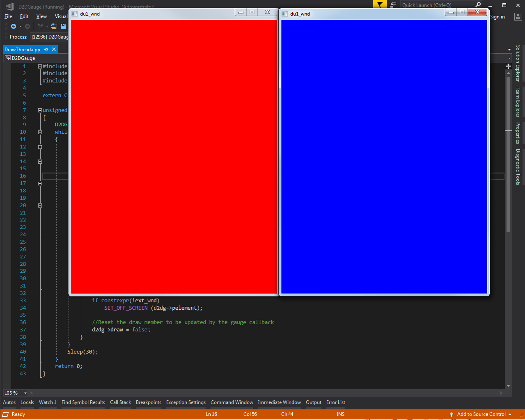Open the yellow notifications flag icon

pos(380,5)
